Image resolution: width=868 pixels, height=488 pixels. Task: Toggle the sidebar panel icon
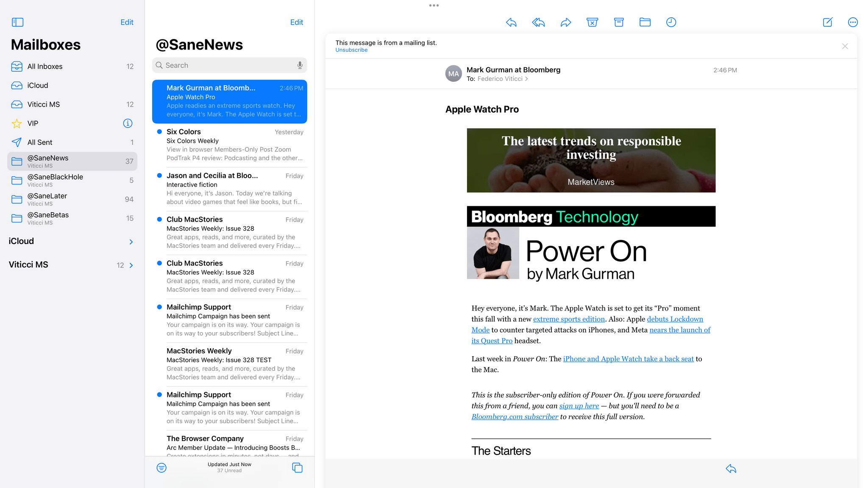[x=17, y=22]
